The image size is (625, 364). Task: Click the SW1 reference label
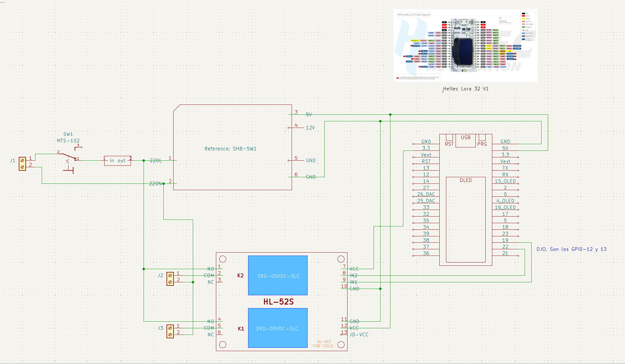coord(68,134)
